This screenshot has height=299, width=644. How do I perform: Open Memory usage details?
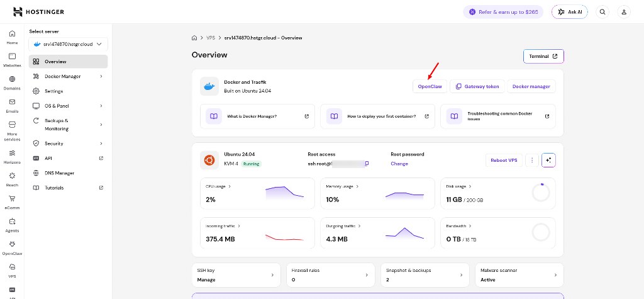[x=341, y=186]
